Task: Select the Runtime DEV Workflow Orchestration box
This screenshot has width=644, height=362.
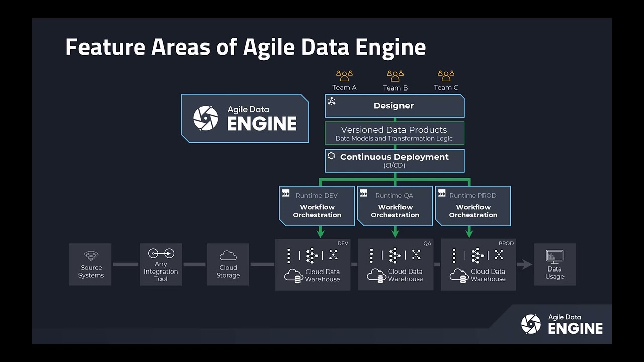Action: click(317, 206)
